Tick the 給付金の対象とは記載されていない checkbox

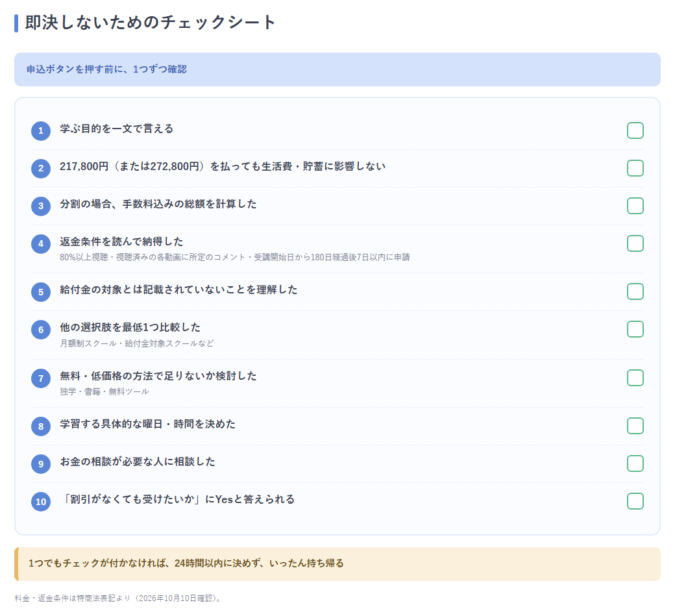635,291
